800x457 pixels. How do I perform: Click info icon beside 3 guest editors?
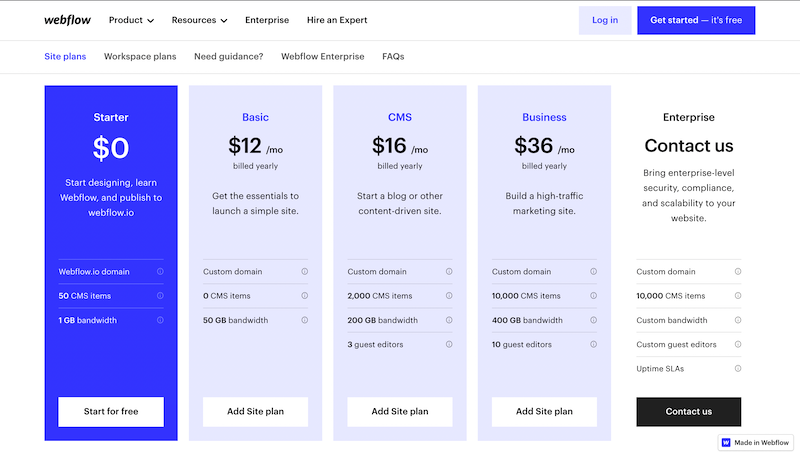pyautogui.click(x=449, y=344)
